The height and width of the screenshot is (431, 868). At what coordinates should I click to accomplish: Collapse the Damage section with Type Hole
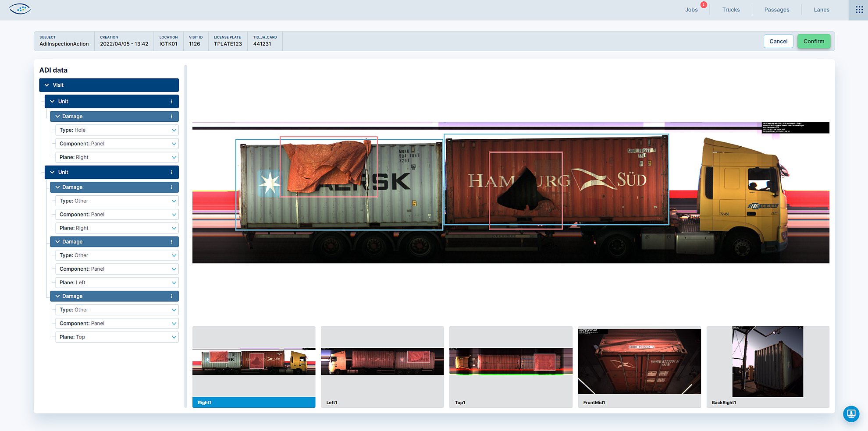click(57, 116)
